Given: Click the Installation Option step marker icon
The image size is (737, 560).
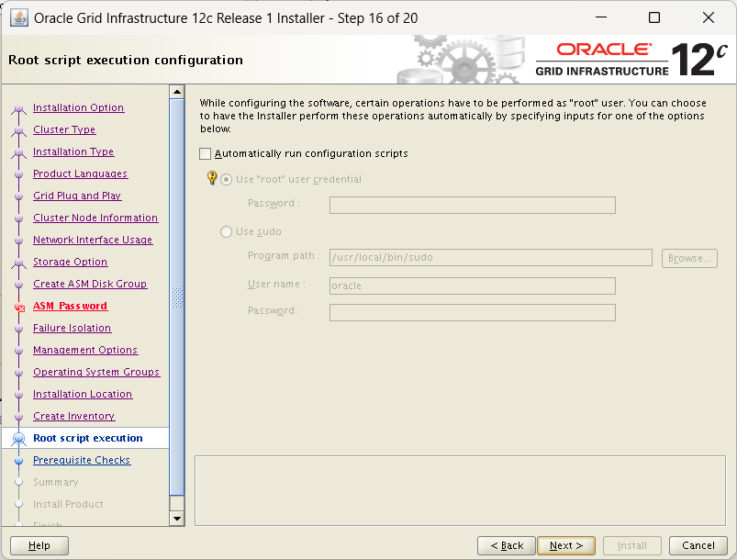Looking at the screenshot, I should click(18, 109).
